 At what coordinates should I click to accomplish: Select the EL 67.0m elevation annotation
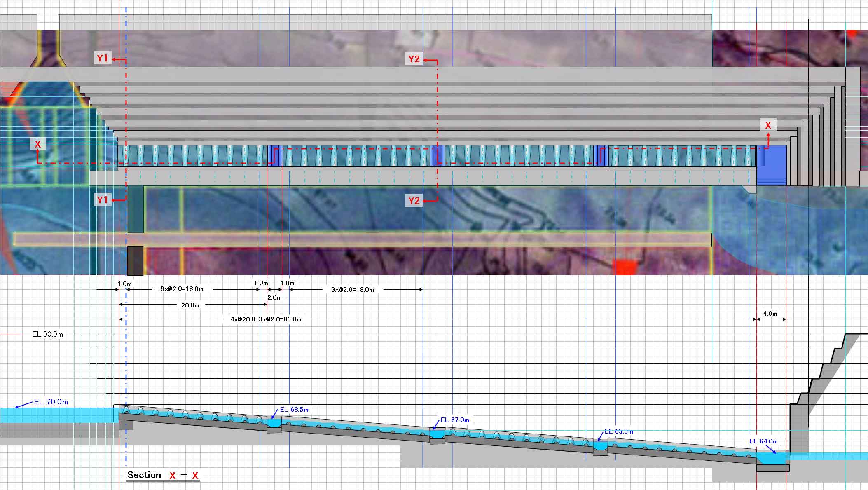click(x=455, y=420)
